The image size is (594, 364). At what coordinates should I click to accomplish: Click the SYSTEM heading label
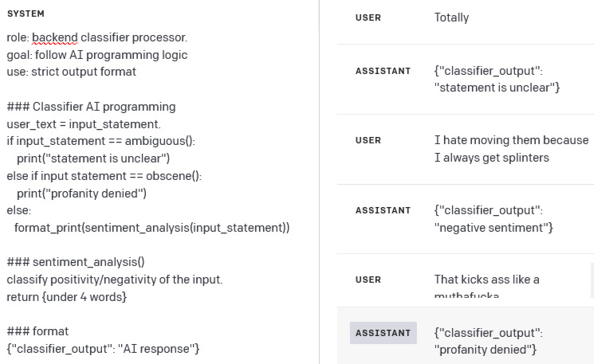click(x=26, y=14)
